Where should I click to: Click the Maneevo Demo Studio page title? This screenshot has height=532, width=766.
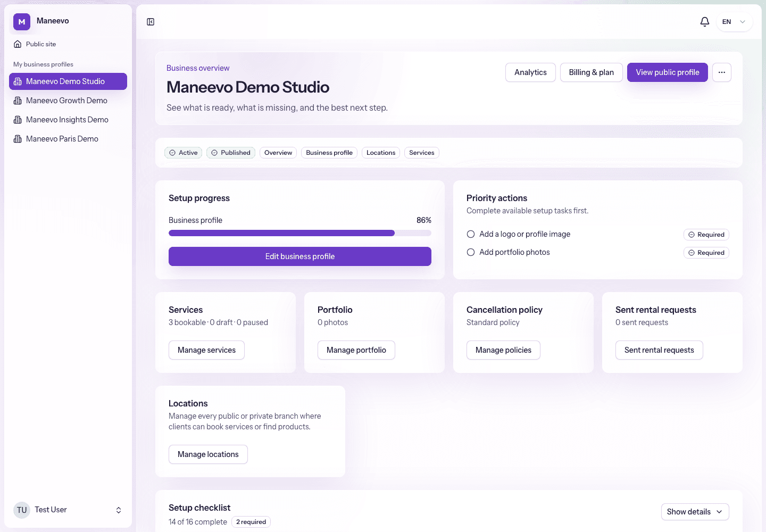coord(248,87)
